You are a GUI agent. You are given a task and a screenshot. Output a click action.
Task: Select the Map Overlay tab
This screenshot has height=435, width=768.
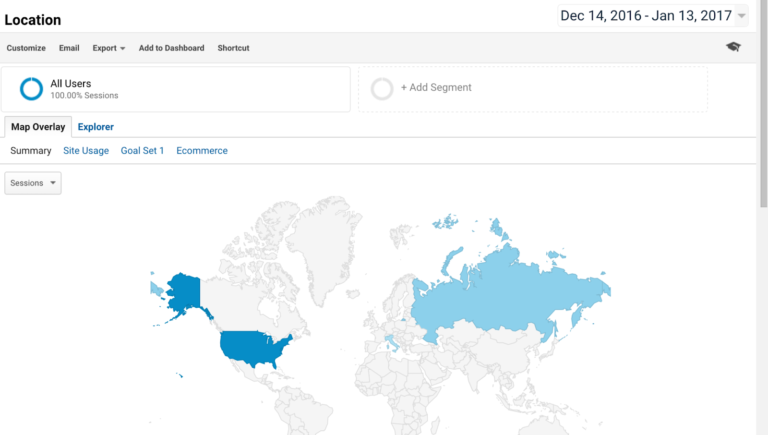(38, 127)
